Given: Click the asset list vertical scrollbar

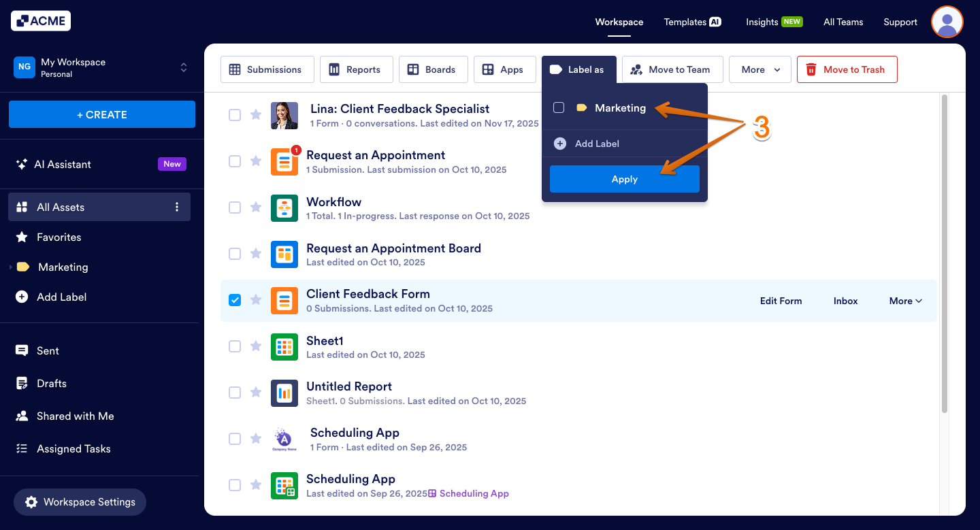Looking at the screenshot, I should pos(945,253).
